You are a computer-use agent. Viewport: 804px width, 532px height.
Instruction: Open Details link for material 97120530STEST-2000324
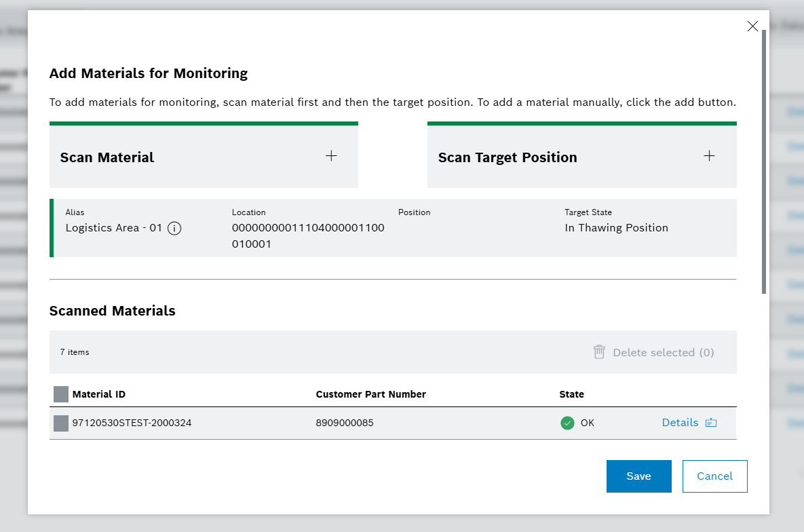point(680,423)
